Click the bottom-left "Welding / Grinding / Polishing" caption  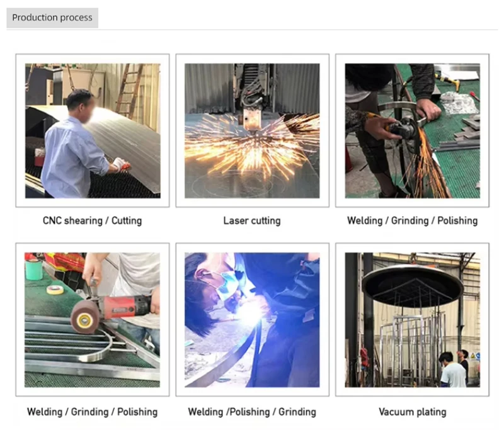[92, 412]
